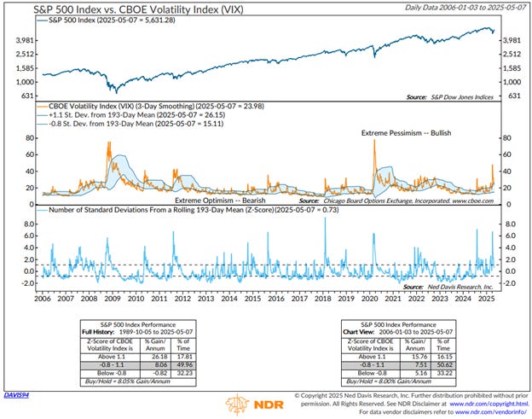Screen dimensions: 532x419
Task: Click the 2025 label on the year axis
Action: pyautogui.click(x=487, y=299)
